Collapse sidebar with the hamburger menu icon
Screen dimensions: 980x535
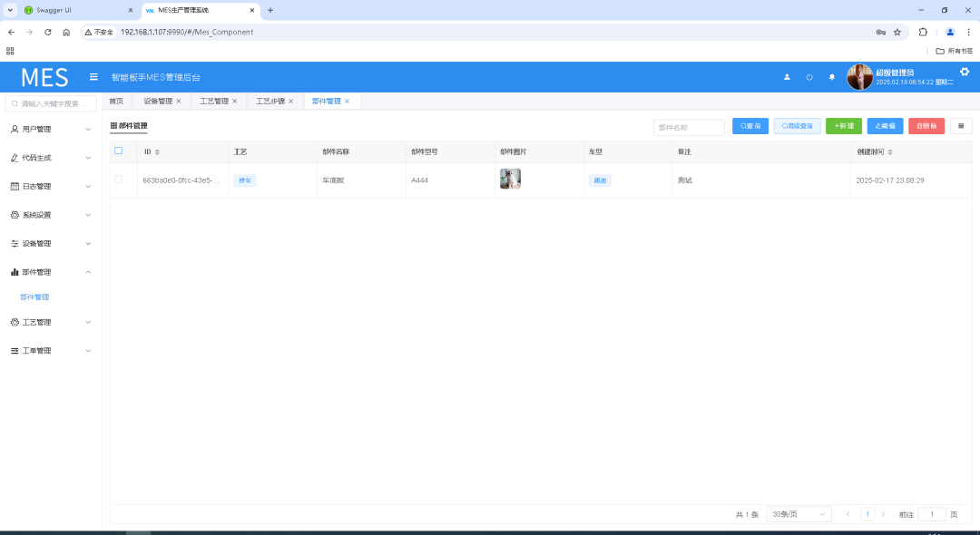point(93,77)
